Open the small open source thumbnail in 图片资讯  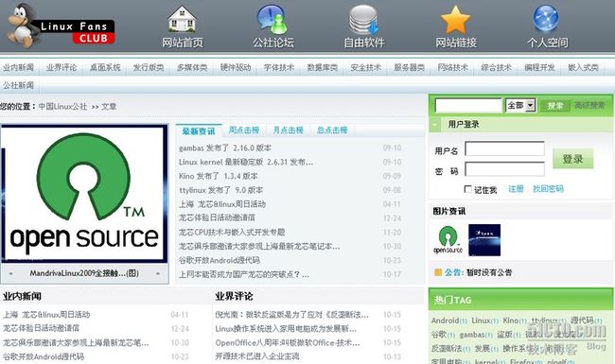pos(448,240)
